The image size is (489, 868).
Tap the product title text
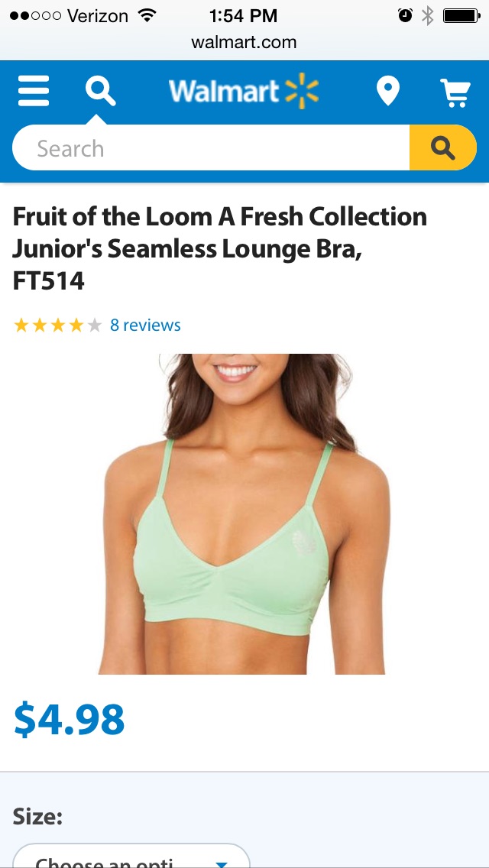[220, 248]
